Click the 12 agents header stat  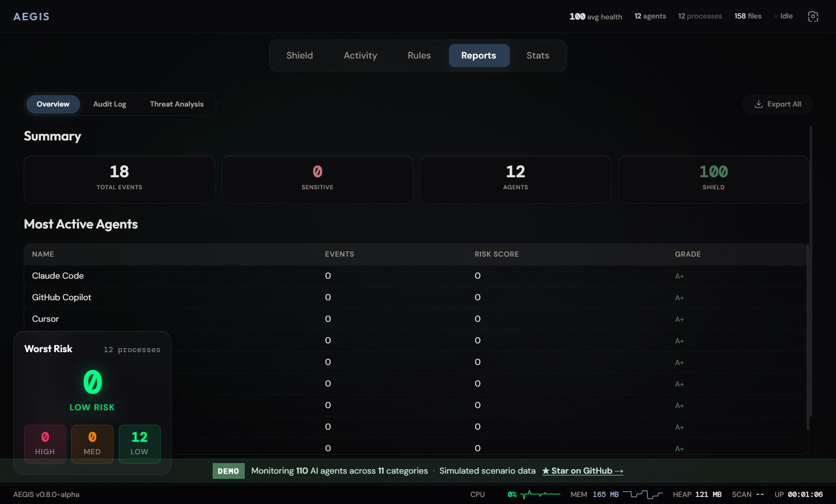pyautogui.click(x=650, y=16)
